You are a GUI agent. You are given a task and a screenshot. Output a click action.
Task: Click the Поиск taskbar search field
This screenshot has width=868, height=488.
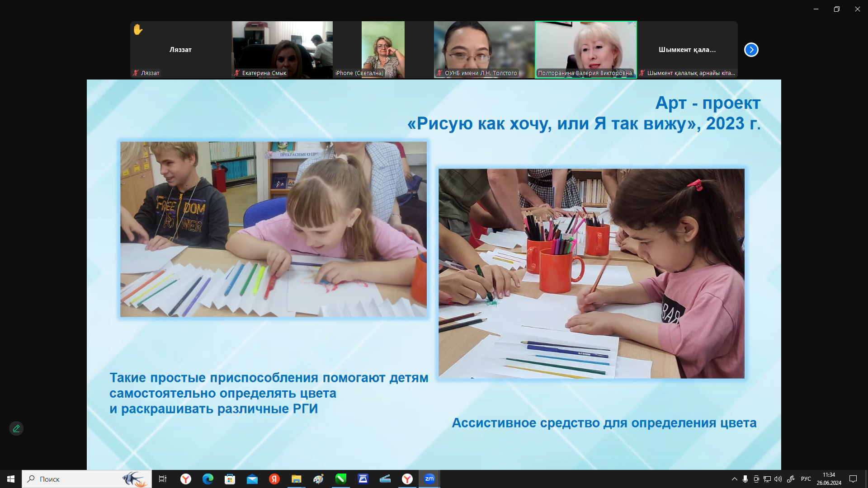87,479
